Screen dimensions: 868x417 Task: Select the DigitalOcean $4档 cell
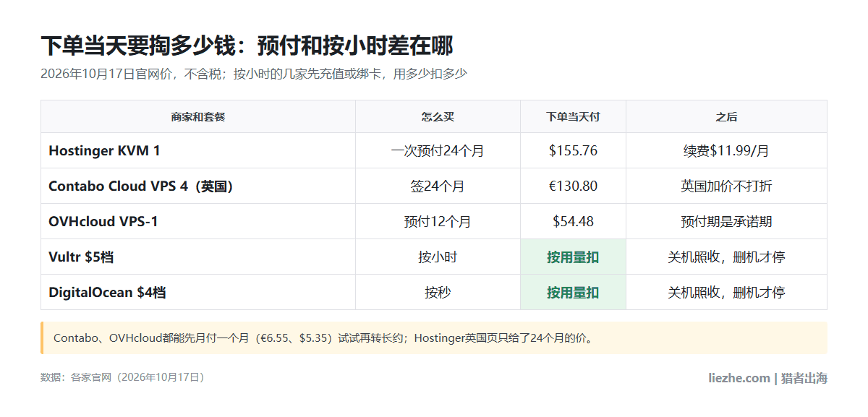point(198,293)
